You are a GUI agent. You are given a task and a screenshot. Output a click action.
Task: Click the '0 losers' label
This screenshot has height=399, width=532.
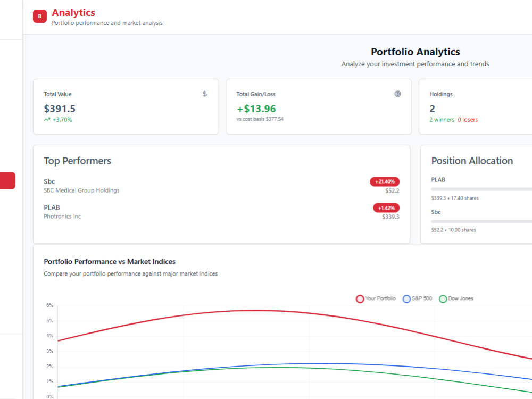click(468, 119)
